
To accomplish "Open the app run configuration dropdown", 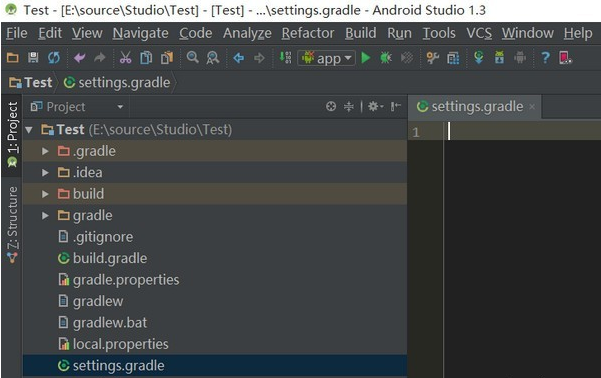I will 326,58.
